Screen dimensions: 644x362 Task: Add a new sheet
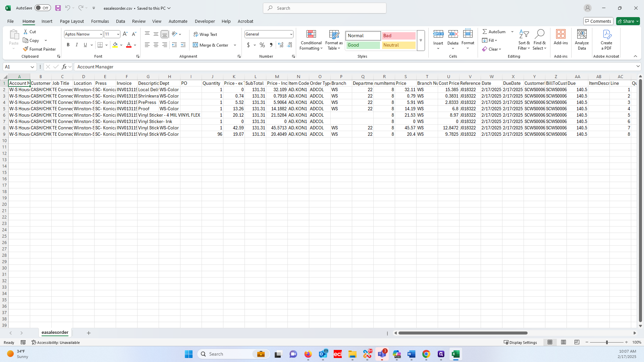89,333
